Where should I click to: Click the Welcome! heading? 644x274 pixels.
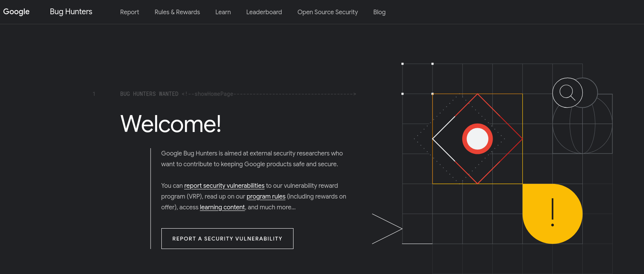171,124
